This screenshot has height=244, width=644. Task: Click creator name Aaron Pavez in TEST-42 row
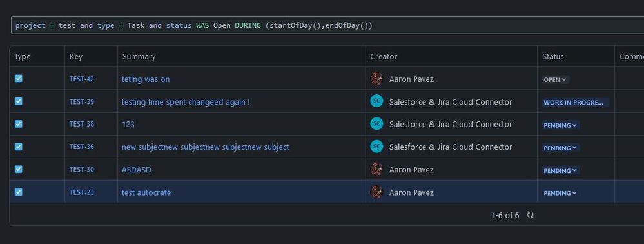(411, 79)
